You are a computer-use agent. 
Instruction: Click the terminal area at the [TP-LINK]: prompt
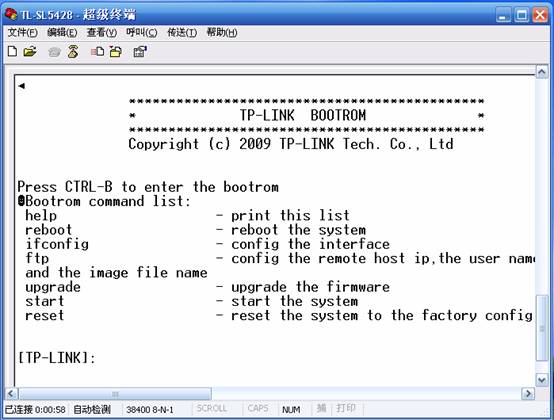point(57,358)
